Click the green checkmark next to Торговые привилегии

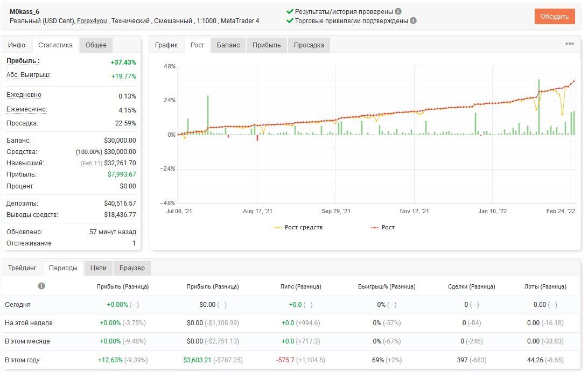(x=290, y=20)
